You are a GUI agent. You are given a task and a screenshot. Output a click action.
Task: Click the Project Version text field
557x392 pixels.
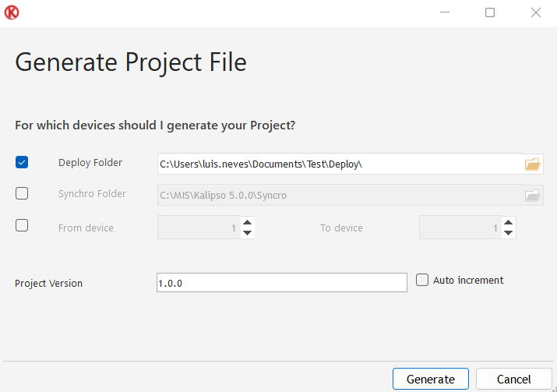point(281,282)
